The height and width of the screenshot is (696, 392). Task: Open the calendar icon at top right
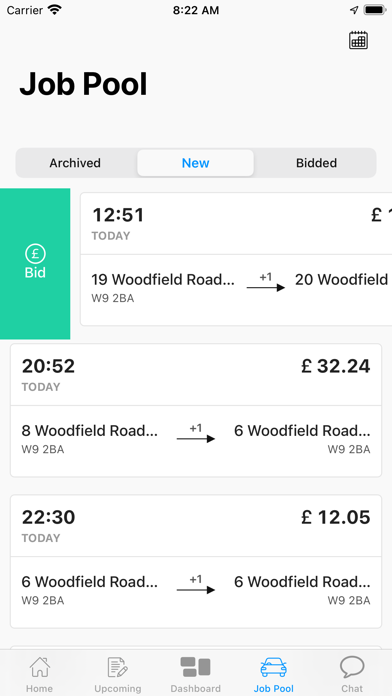[x=358, y=40]
